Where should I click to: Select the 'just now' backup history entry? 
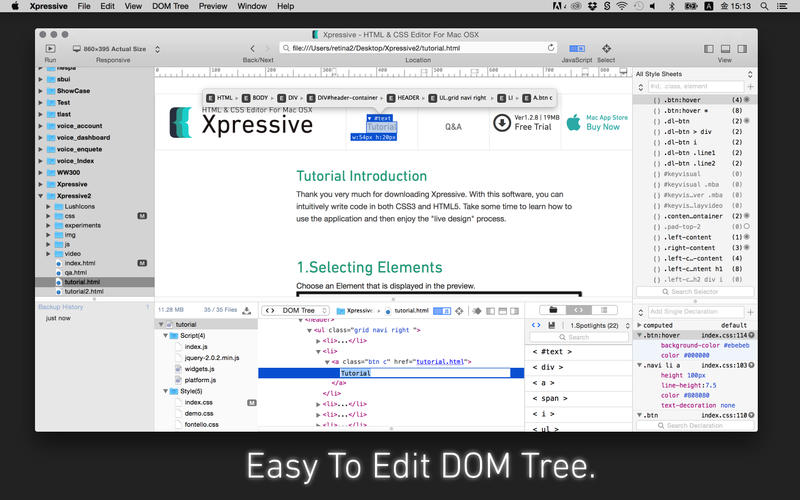click(x=58, y=318)
